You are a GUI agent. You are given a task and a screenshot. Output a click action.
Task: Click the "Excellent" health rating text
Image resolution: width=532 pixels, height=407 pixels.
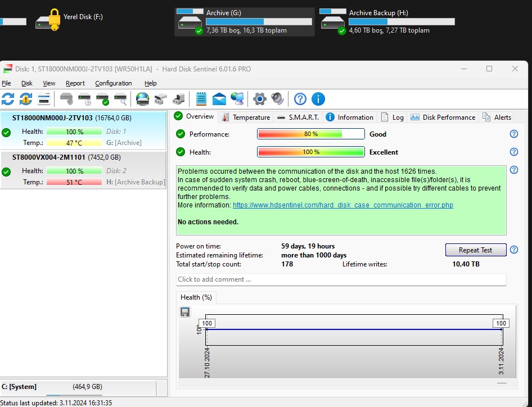pyautogui.click(x=384, y=152)
